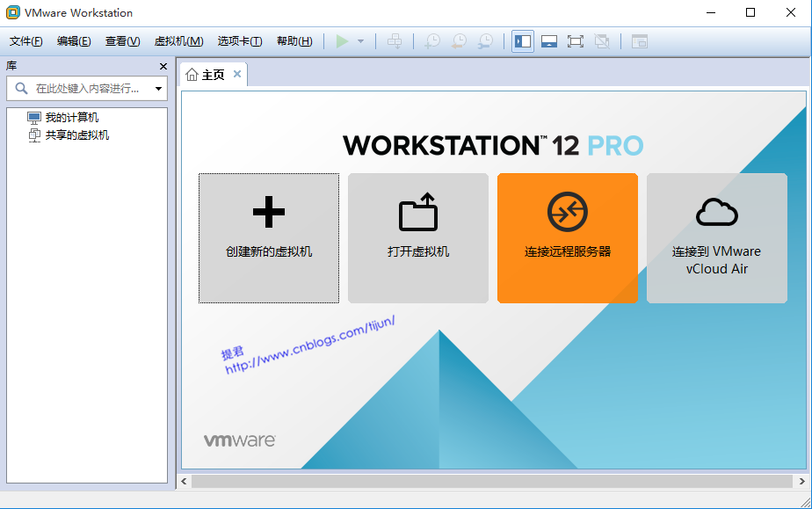
Task: Click the 连接到 VMware vCloud Air tile
Action: (717, 238)
